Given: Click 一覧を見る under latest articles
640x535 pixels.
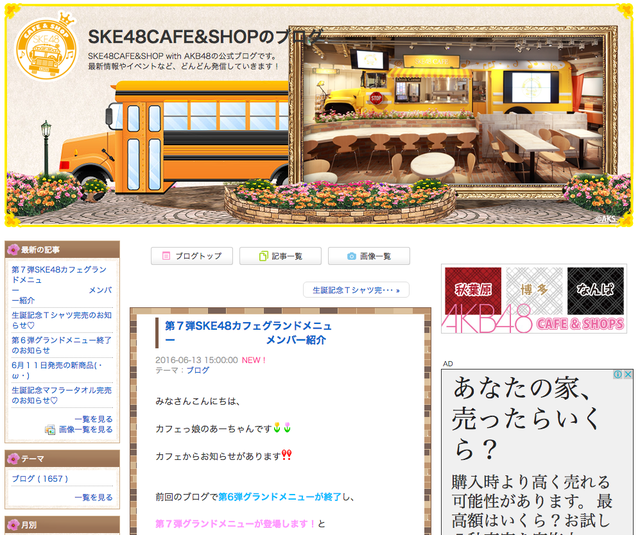Looking at the screenshot, I should click(x=93, y=419).
